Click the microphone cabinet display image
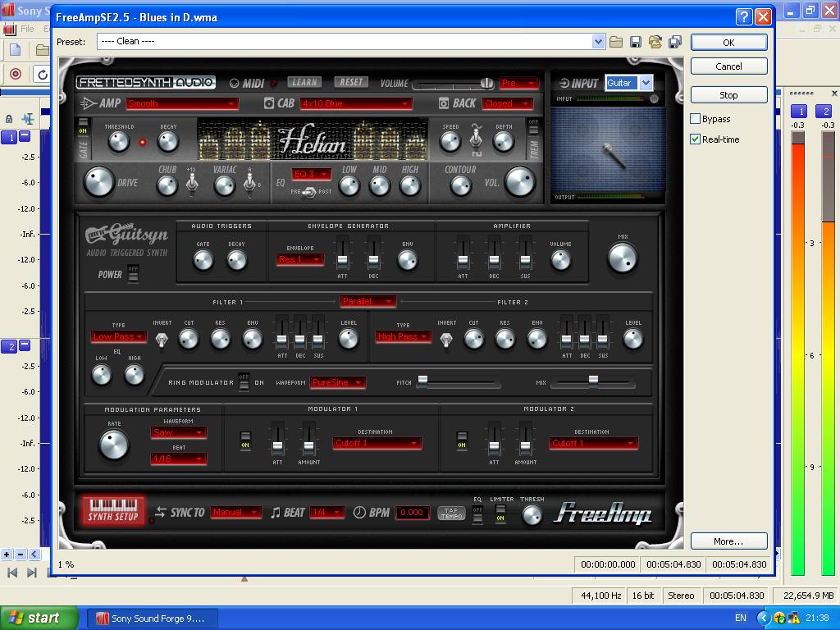The image size is (840, 630). click(x=607, y=150)
